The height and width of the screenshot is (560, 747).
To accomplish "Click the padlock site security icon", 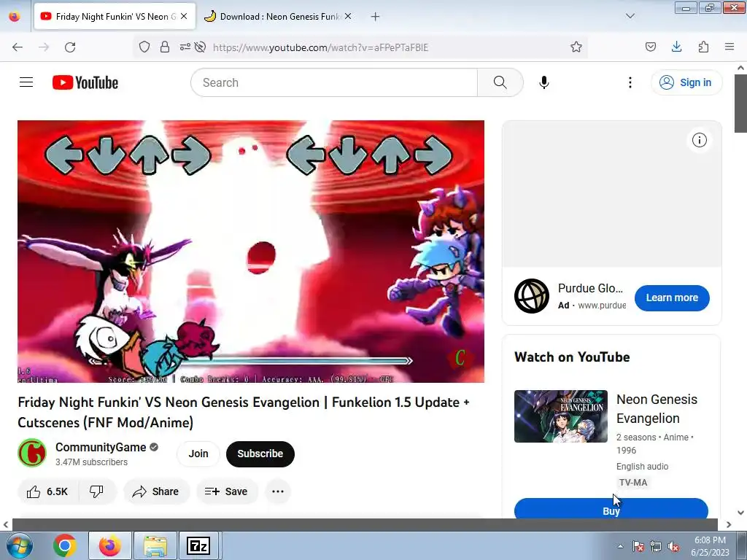I will (x=165, y=47).
